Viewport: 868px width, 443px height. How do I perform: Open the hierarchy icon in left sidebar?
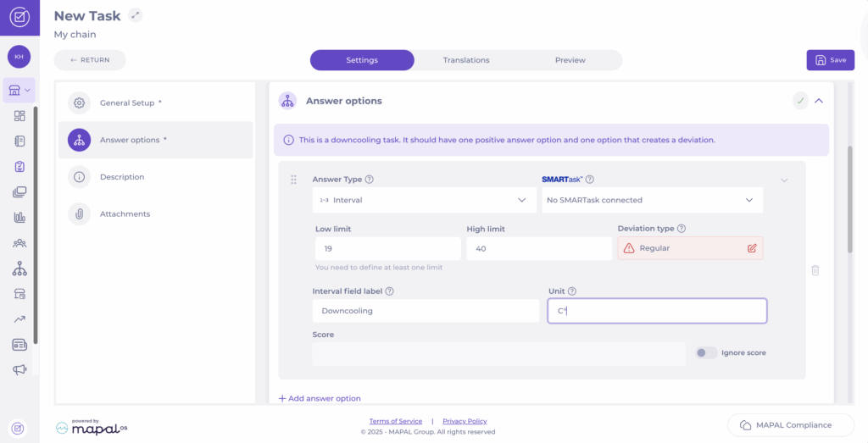19,269
